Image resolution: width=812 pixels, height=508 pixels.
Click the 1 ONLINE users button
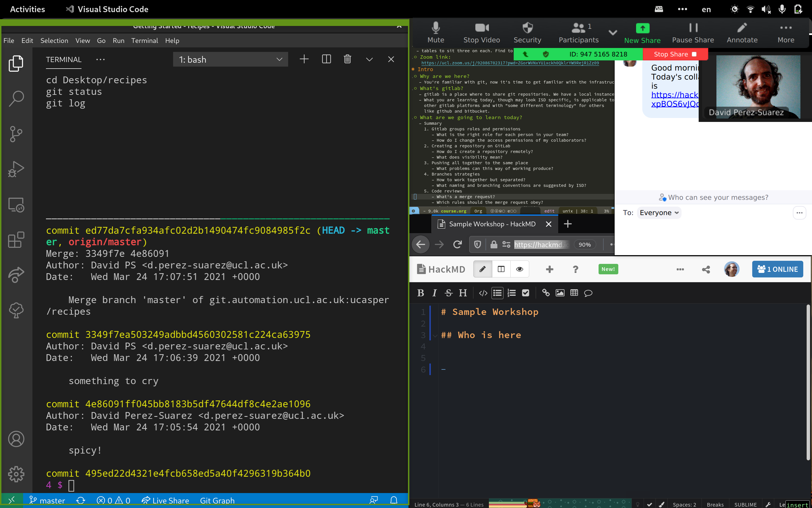click(x=777, y=269)
